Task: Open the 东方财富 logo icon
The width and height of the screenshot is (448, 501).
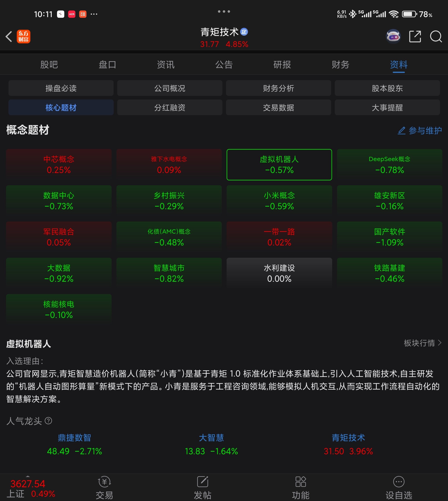Action: coord(23,37)
